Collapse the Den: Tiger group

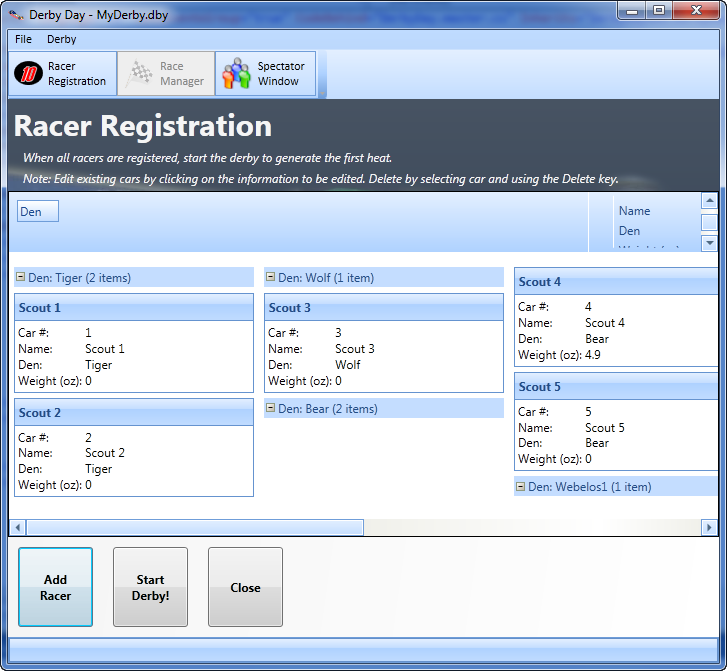point(21,277)
